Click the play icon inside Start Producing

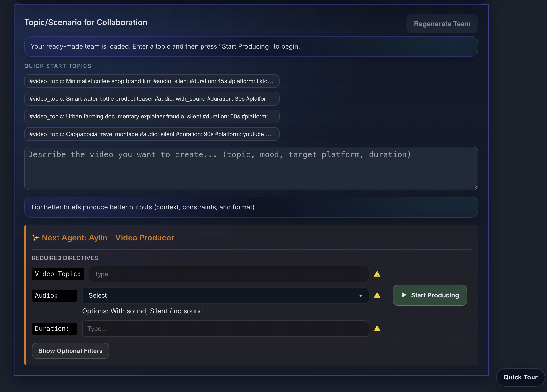404,295
